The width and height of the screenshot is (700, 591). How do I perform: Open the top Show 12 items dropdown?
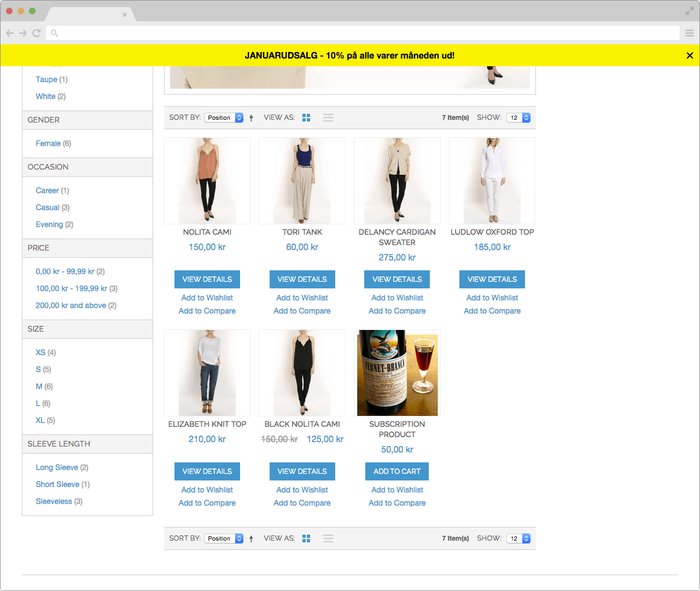coord(518,118)
